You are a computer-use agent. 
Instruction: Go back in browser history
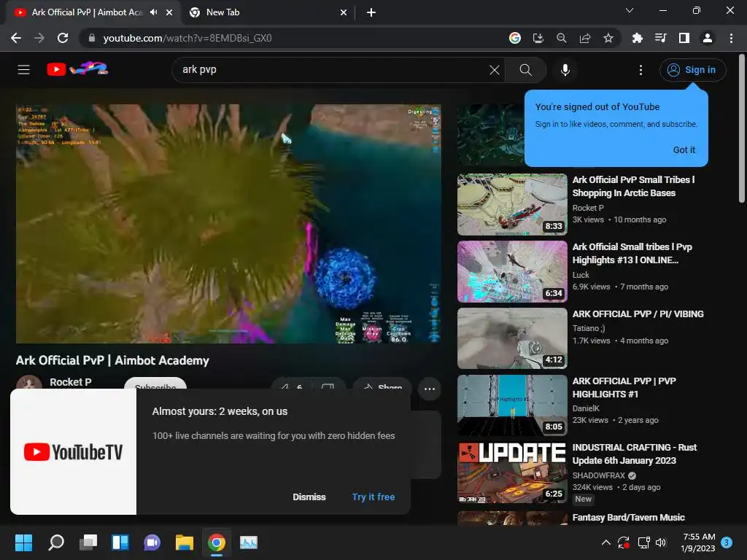[16, 38]
